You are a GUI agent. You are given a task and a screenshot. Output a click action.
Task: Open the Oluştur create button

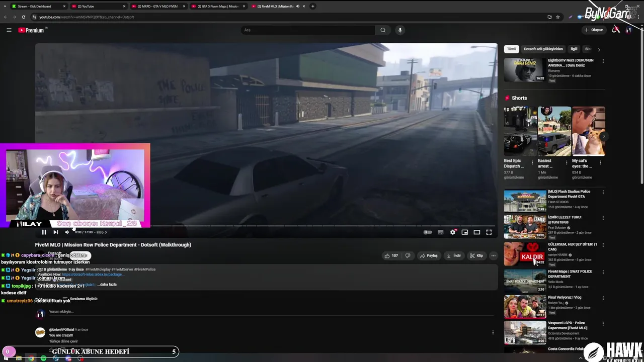(594, 30)
